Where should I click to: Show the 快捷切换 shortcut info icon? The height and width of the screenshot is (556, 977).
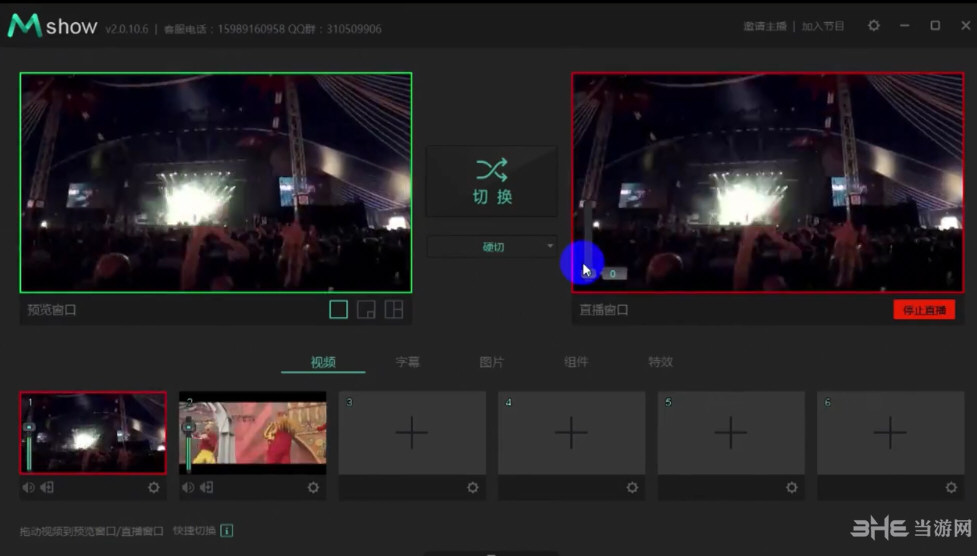click(x=226, y=530)
